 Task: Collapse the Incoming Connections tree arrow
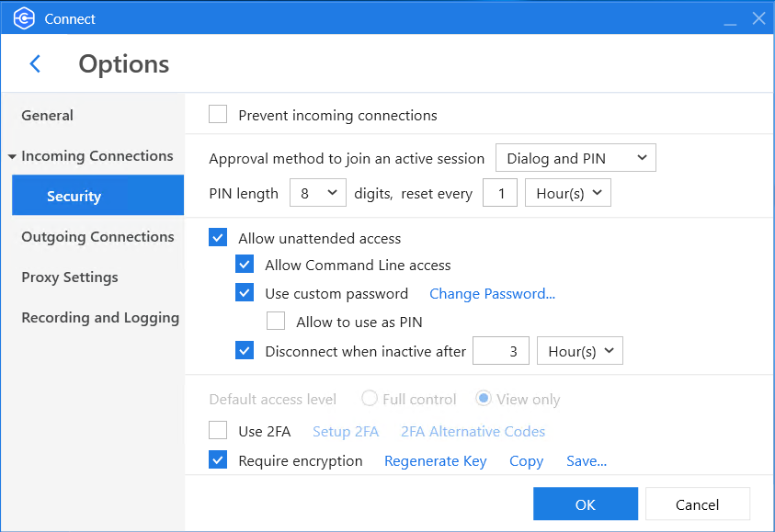pos(12,156)
